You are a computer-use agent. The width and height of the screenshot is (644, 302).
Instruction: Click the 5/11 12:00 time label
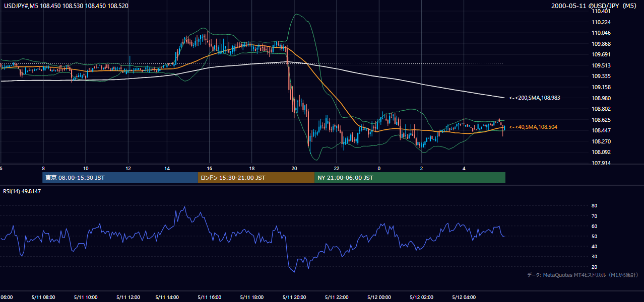click(127, 297)
